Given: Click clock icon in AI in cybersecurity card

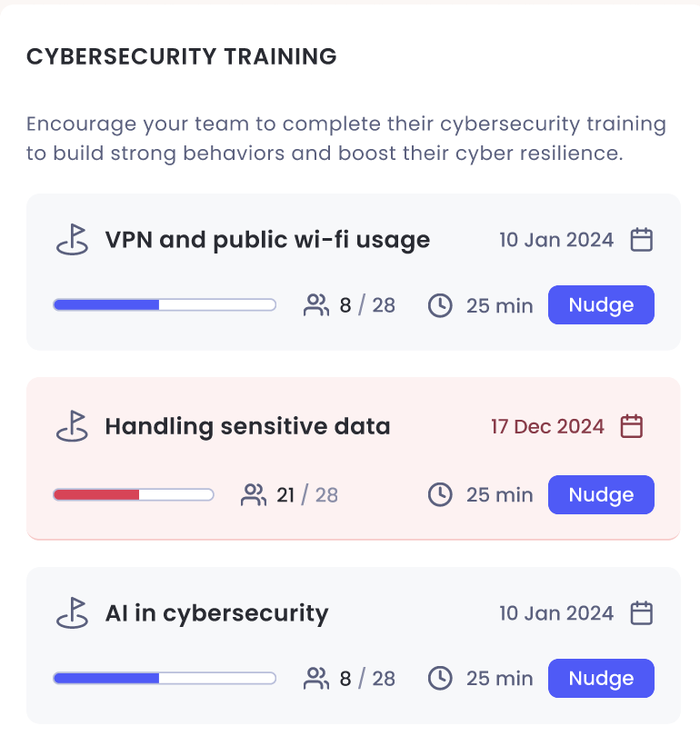Looking at the screenshot, I should click(440, 678).
